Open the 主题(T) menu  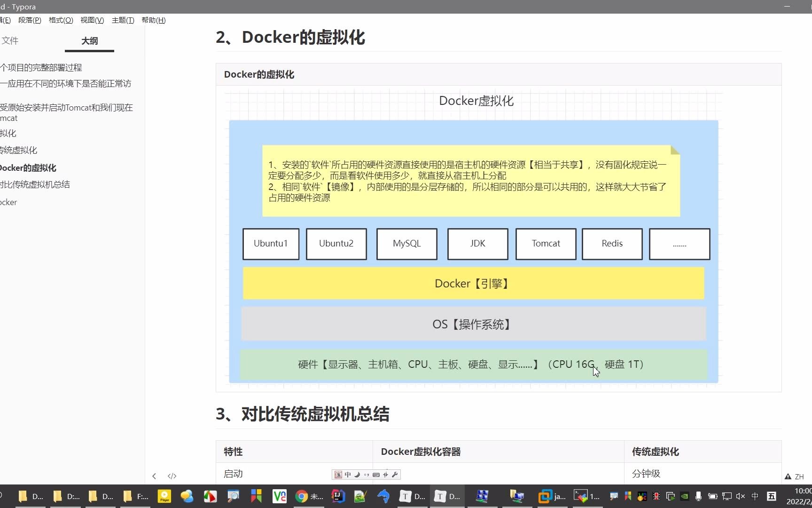tap(123, 20)
